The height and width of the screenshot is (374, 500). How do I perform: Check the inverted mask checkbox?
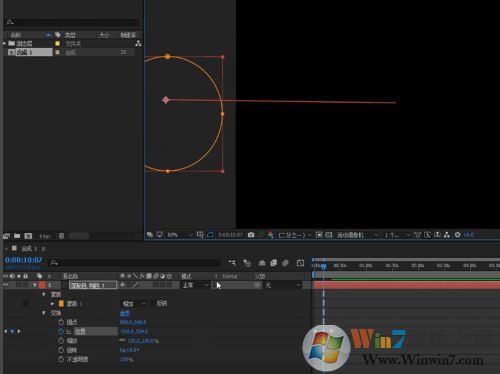pyautogui.click(x=152, y=304)
